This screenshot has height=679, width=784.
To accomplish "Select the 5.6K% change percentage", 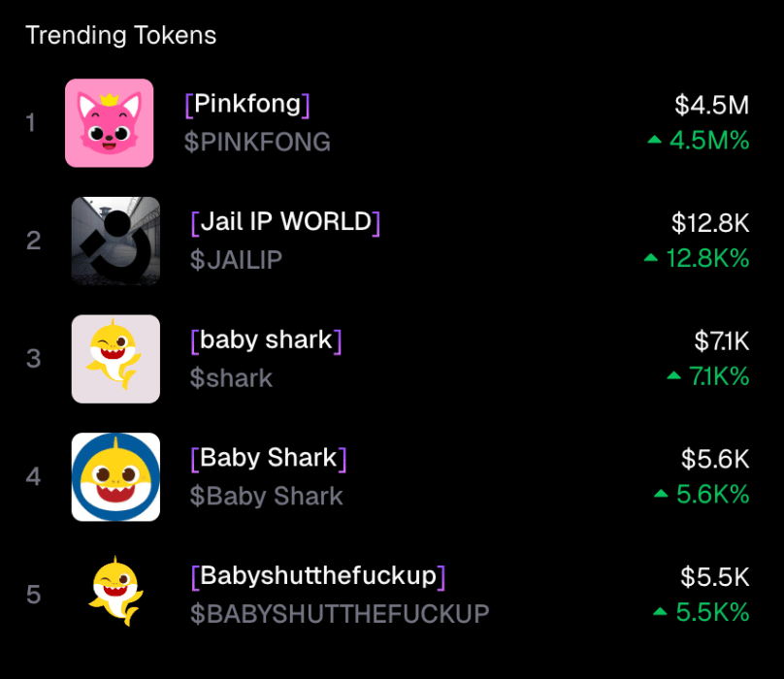I will pyautogui.click(x=712, y=494).
